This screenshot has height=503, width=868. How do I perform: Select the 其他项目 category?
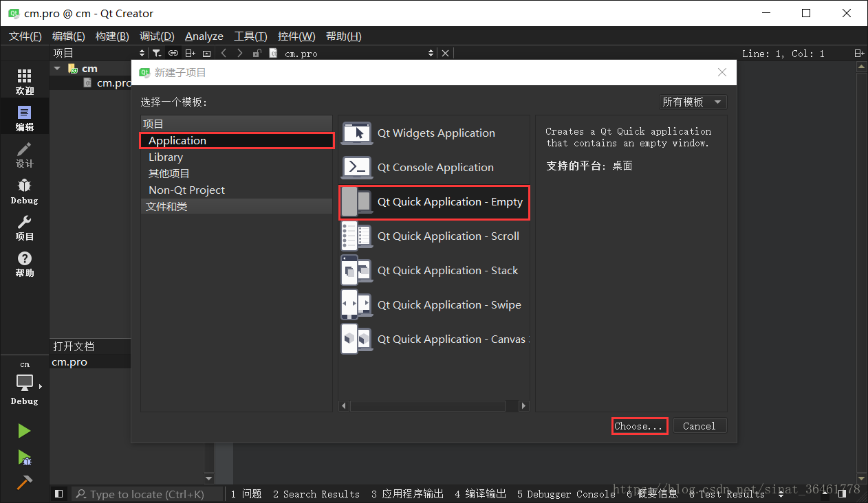(x=237, y=173)
